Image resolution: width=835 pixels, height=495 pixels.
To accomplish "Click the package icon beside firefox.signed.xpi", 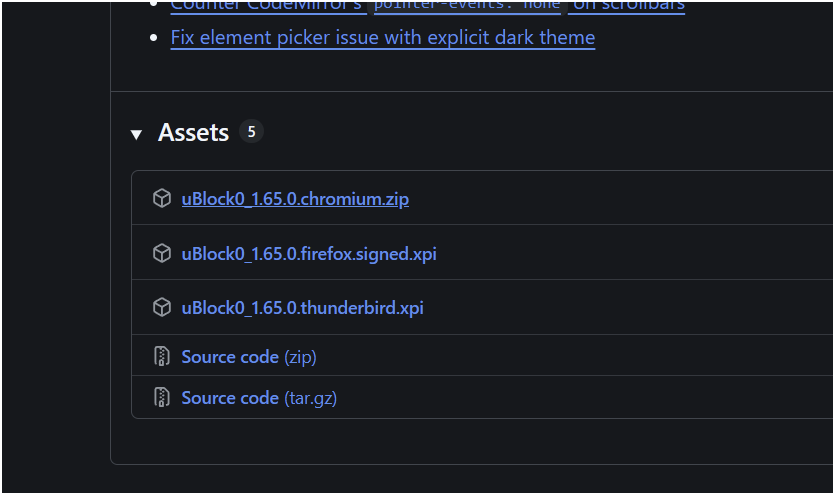I will click(162, 253).
